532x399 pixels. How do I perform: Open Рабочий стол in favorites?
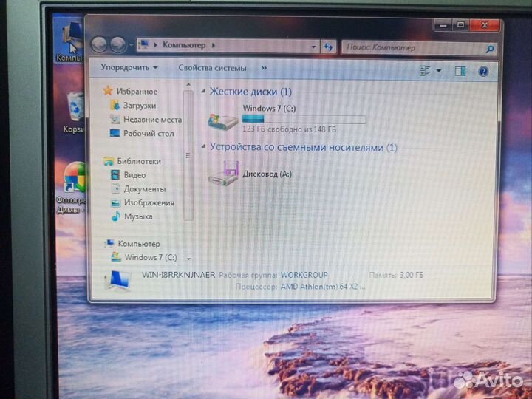pos(149,133)
